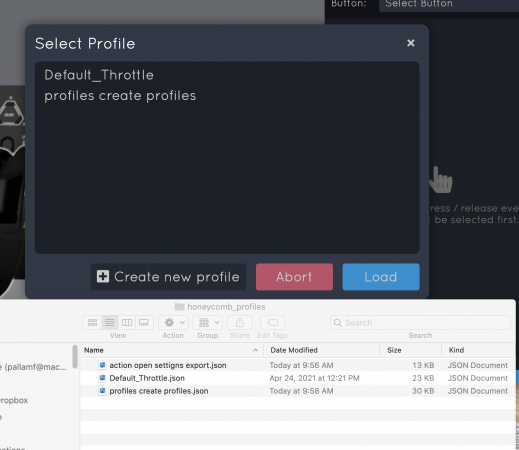Viewport: 519px width, 450px height.
Task: Click Create new profile button
Action: click(168, 277)
